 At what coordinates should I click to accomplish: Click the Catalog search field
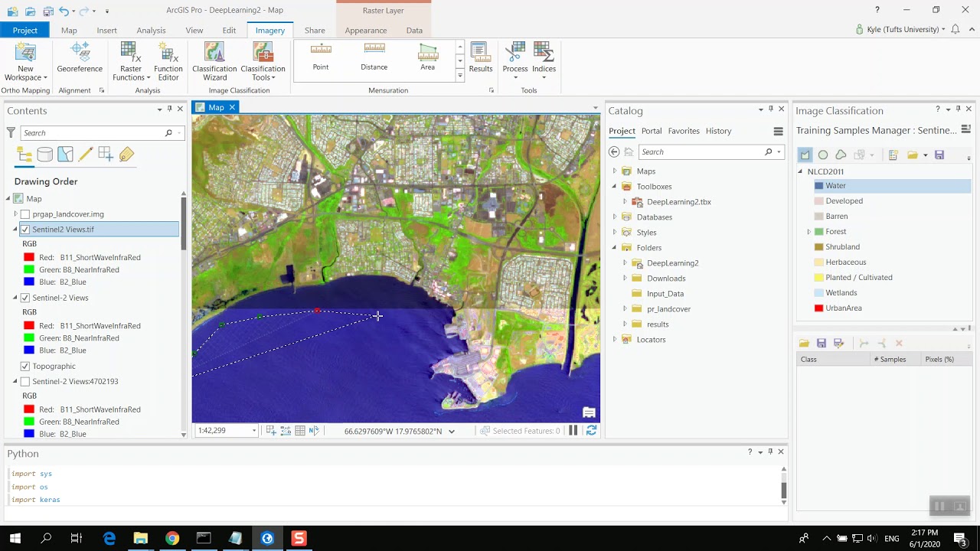click(701, 152)
